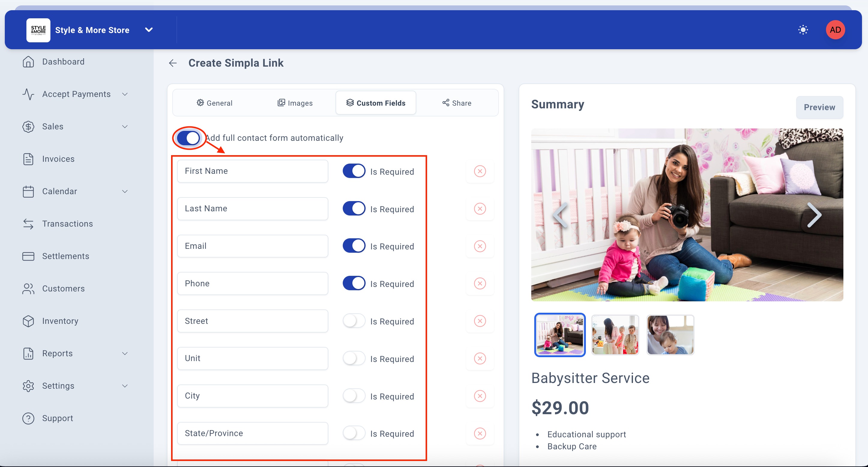Click the Preview button
This screenshot has height=467, width=868.
819,107
